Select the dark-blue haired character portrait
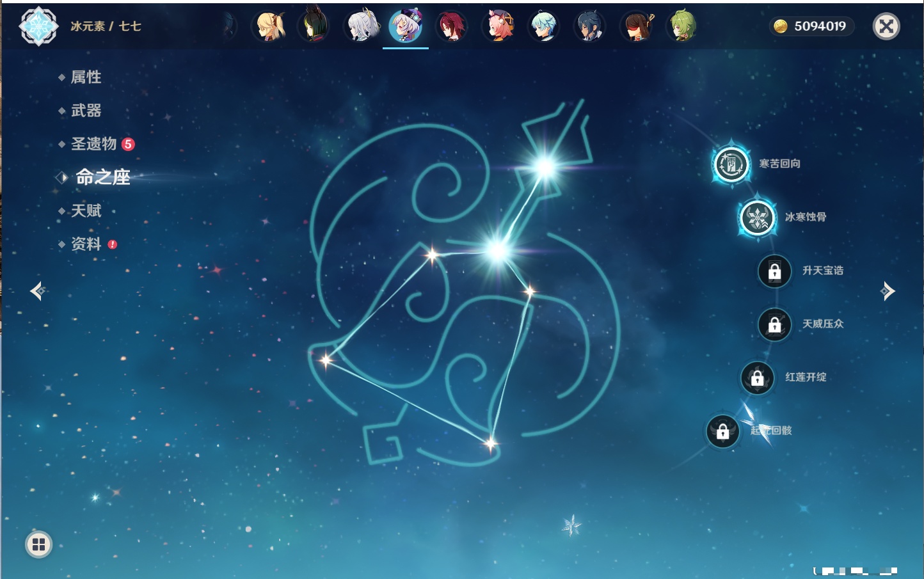Screen dimensions: 924x579 point(589,26)
